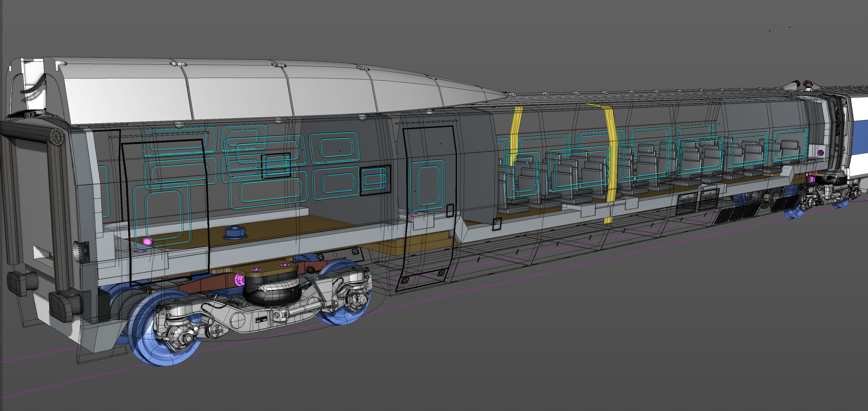Screen dimensions: 868x411
Task: Click the blue round fitting on brown floor
Action: coord(235,233)
